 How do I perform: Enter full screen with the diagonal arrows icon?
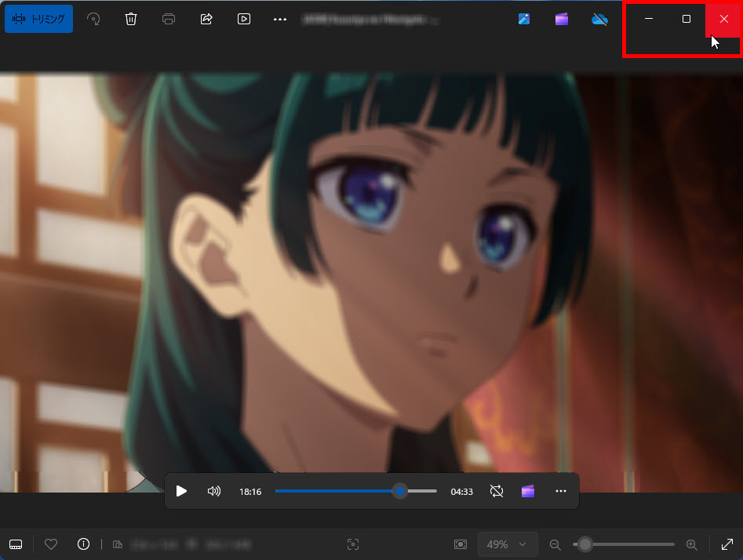tap(727, 544)
